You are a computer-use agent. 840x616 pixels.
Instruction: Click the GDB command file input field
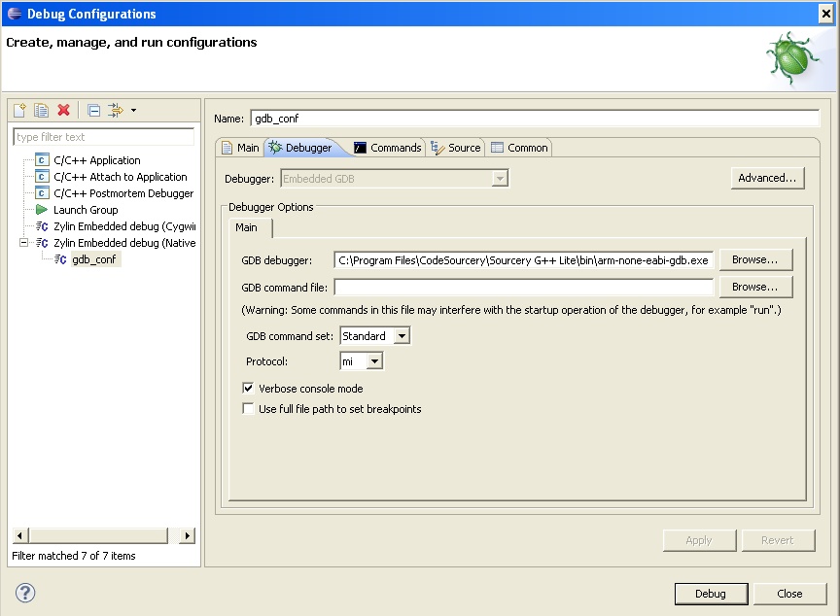[x=523, y=288]
